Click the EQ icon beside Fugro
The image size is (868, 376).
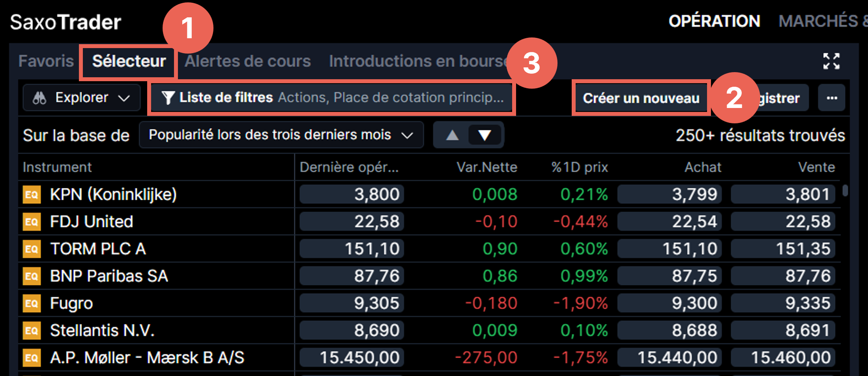point(32,303)
